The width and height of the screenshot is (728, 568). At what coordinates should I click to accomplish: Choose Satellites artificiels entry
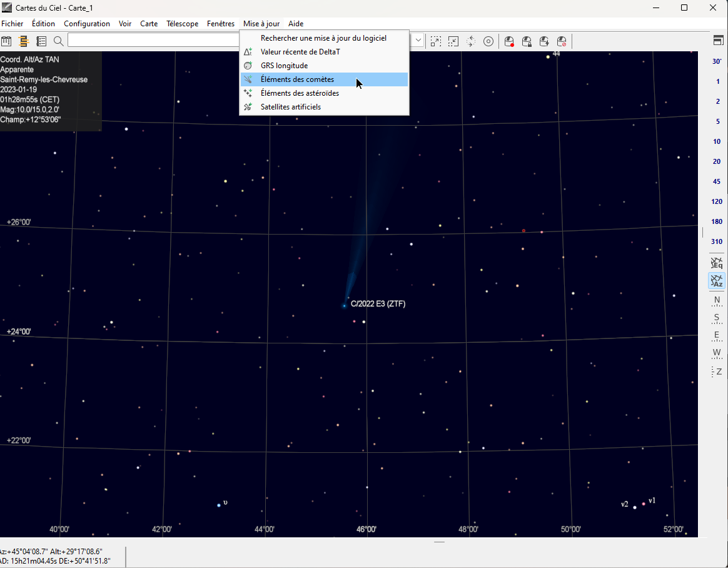[x=324, y=107]
